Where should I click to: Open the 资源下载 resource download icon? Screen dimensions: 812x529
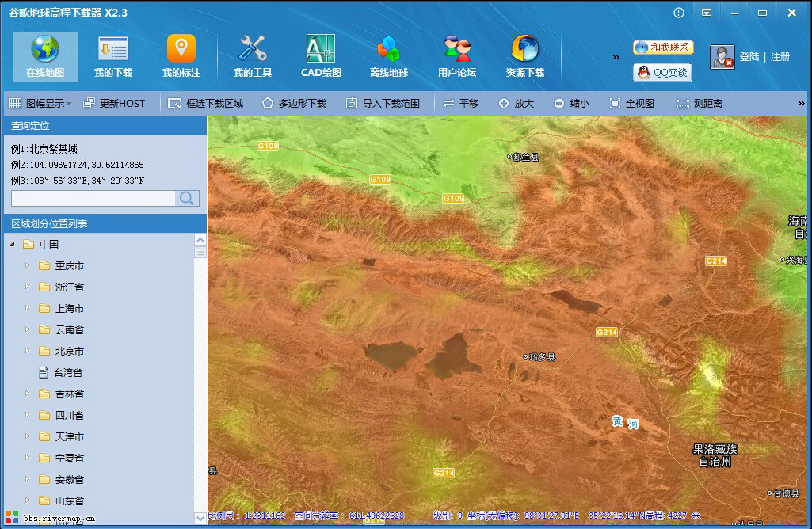pyautogui.click(x=525, y=49)
